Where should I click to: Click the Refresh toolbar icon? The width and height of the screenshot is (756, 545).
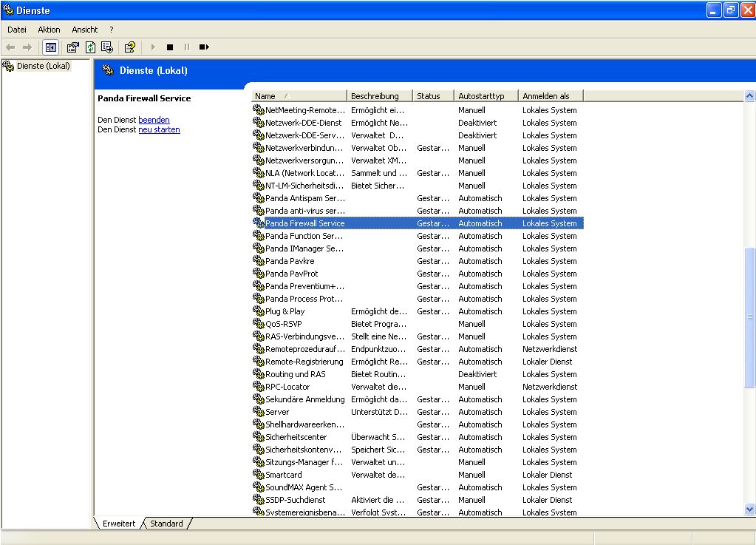(x=90, y=47)
